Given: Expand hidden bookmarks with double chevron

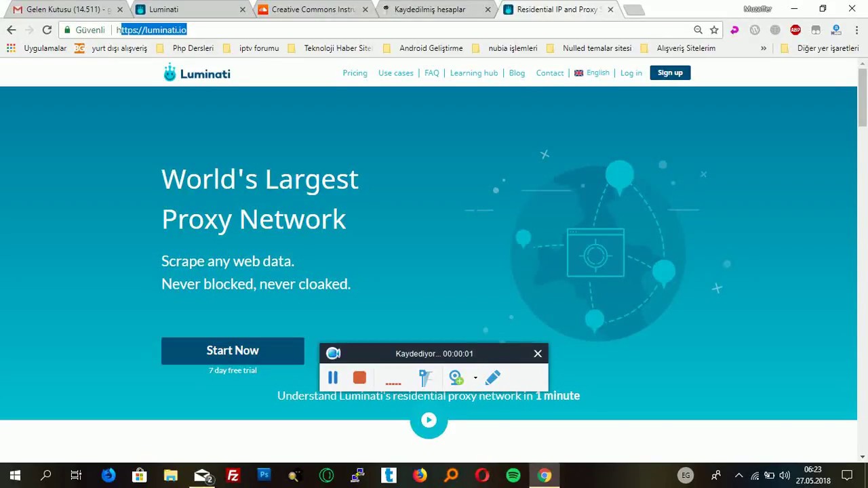Looking at the screenshot, I should [x=764, y=48].
